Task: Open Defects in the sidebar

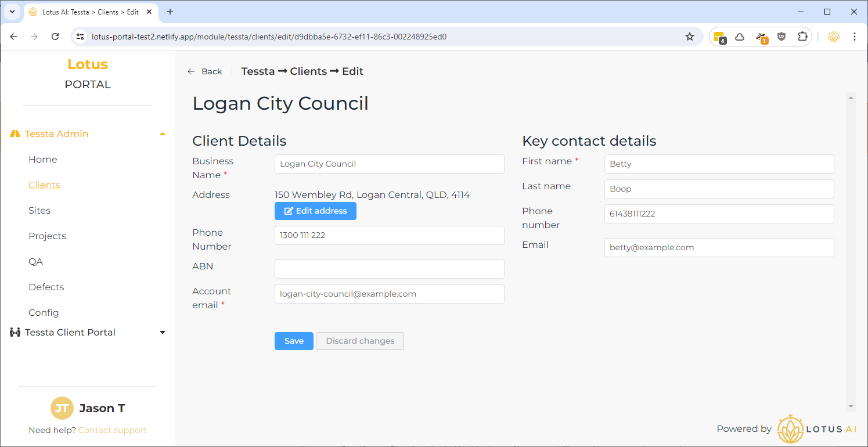Action: (46, 287)
